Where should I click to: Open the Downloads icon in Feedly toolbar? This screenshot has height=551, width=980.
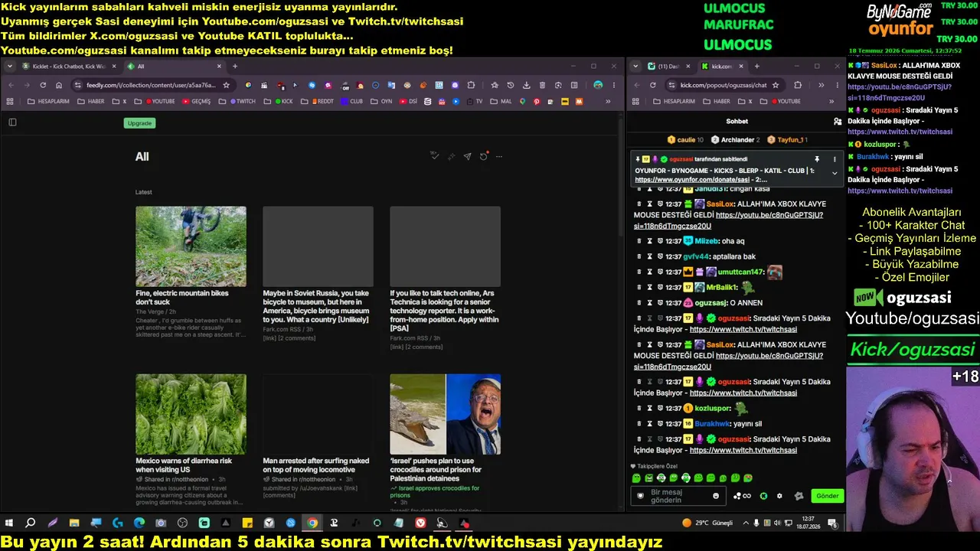(x=527, y=85)
